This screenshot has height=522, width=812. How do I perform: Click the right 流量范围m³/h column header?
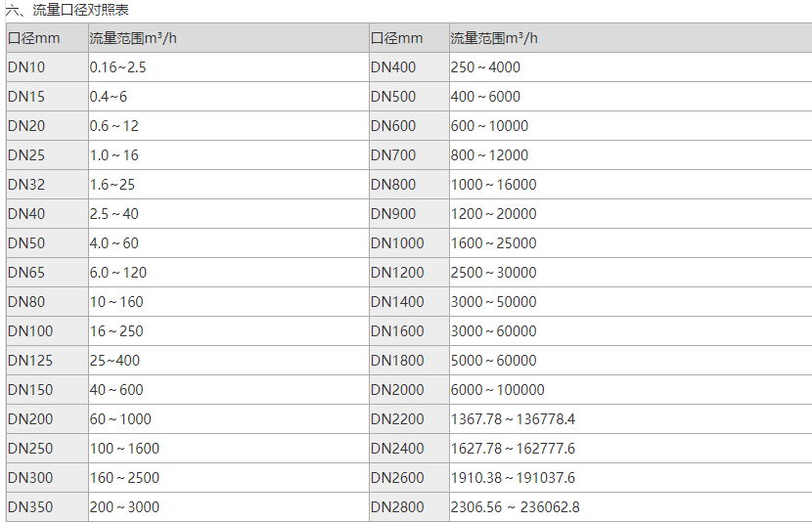point(494,38)
